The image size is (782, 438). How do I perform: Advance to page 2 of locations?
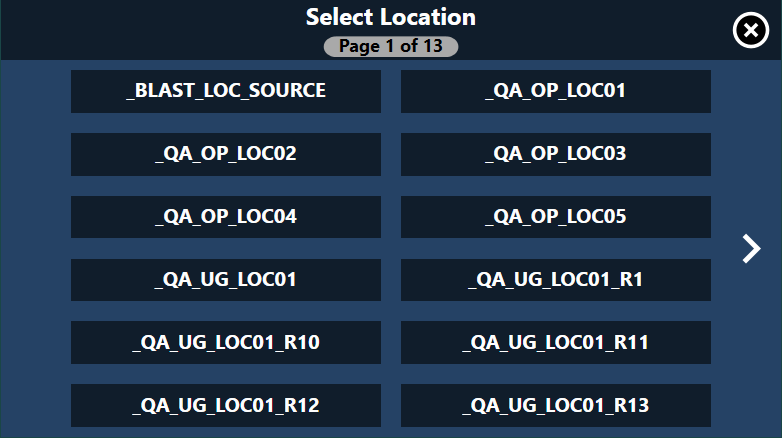tap(751, 248)
